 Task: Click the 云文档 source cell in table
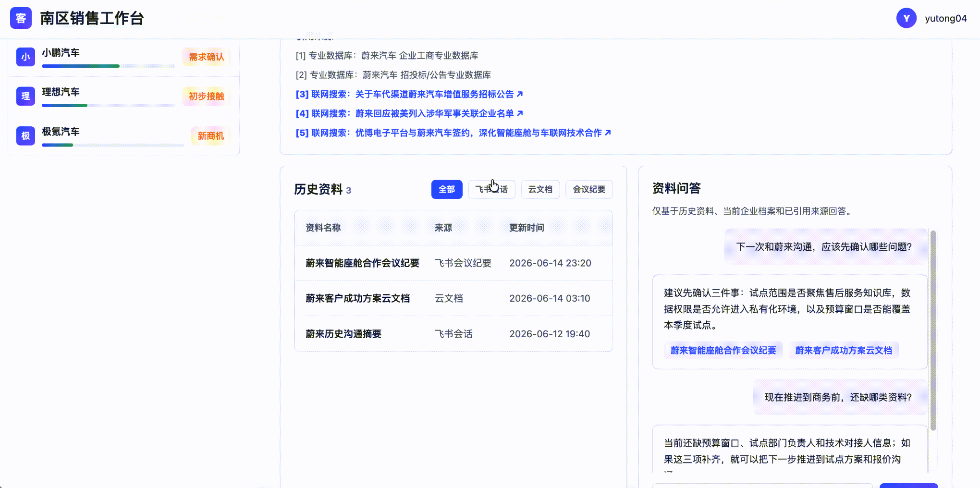click(449, 298)
